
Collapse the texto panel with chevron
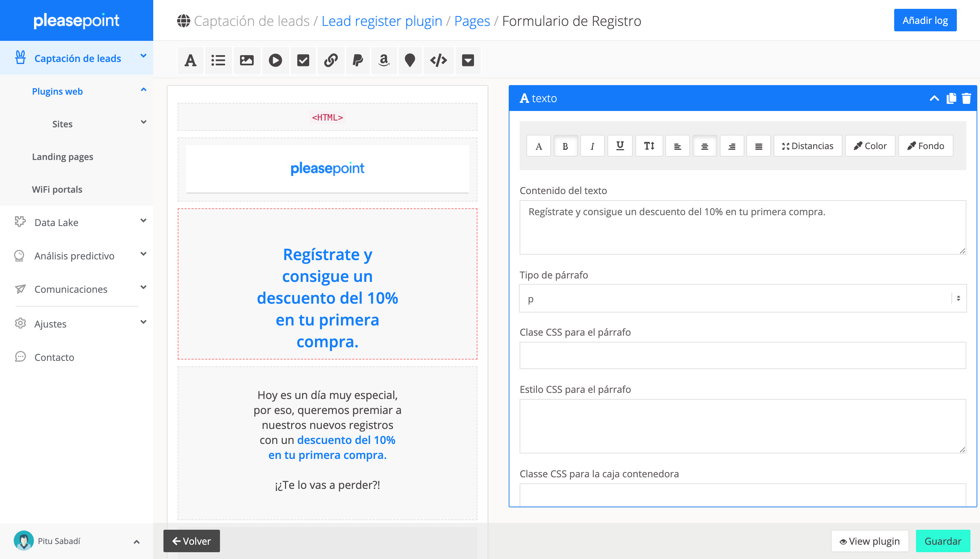(934, 98)
